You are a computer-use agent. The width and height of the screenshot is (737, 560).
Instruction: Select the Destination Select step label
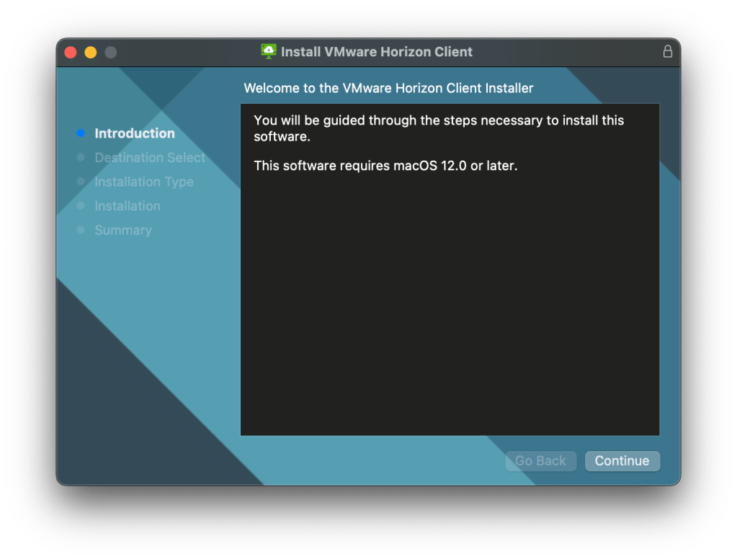click(150, 158)
